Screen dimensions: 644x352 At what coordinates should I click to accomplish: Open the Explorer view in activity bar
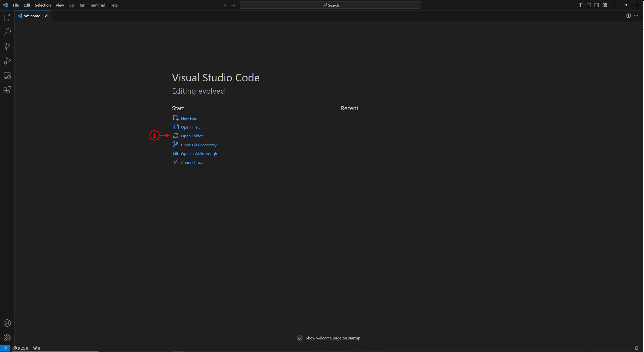(x=7, y=18)
